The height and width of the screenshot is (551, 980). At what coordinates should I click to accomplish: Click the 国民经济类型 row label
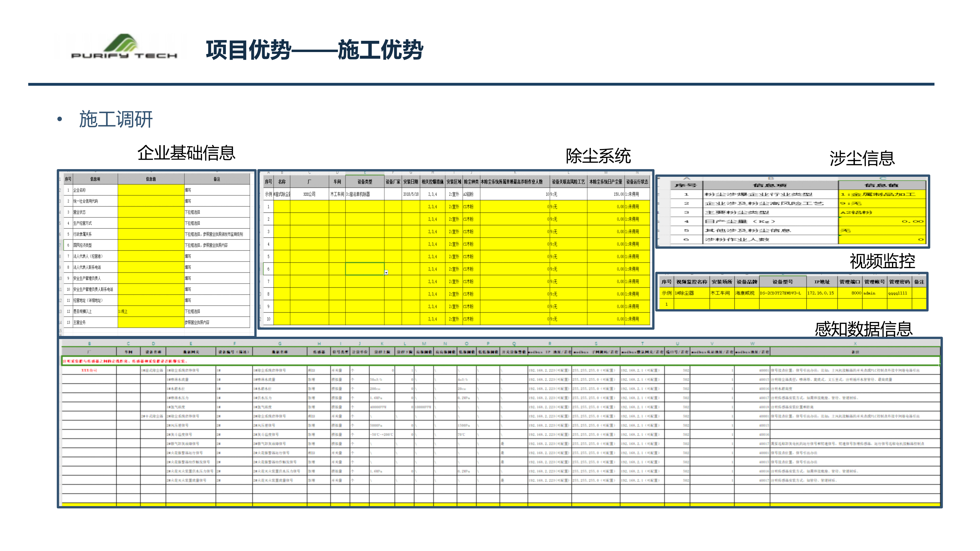coord(82,245)
